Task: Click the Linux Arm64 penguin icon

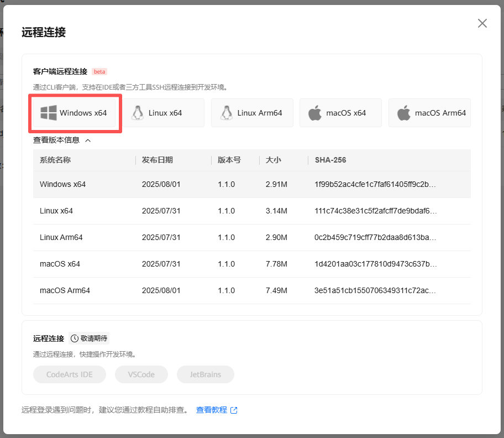Action: [x=225, y=113]
